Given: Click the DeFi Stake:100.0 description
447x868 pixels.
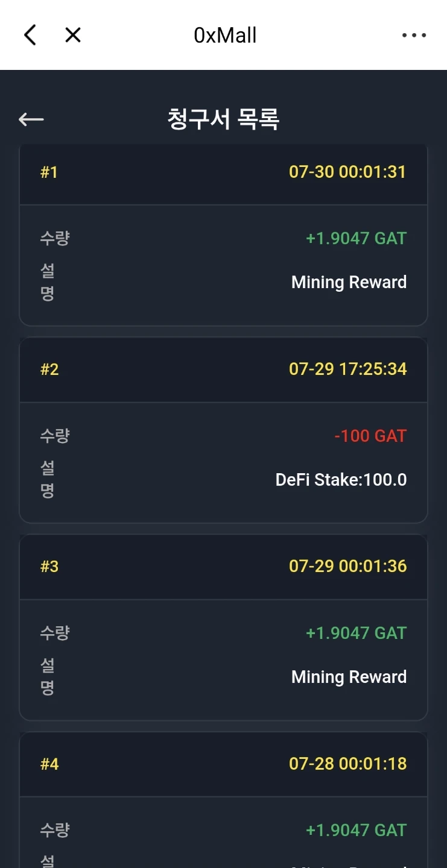Looking at the screenshot, I should pos(341,480).
